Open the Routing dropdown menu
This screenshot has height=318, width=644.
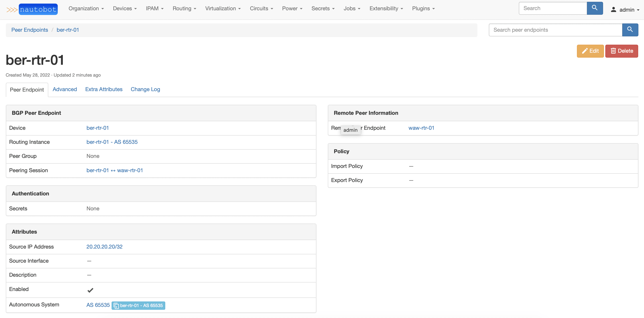pos(184,8)
